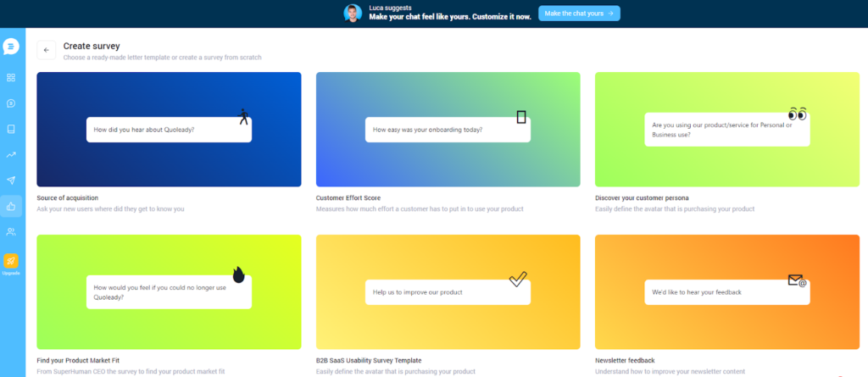Go back using the left arrow button
This screenshot has width=868, height=377.
click(x=47, y=50)
